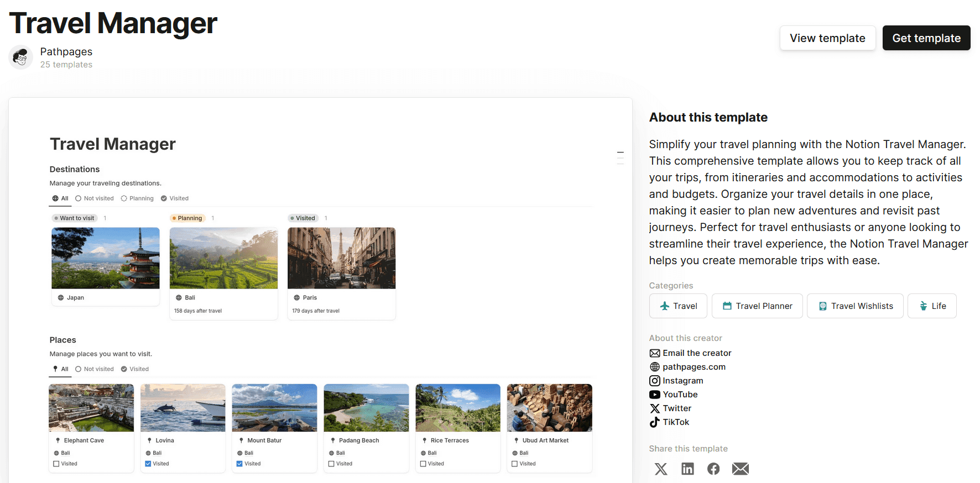
Task: Click the page outline indicator lines
Action: (x=621, y=158)
